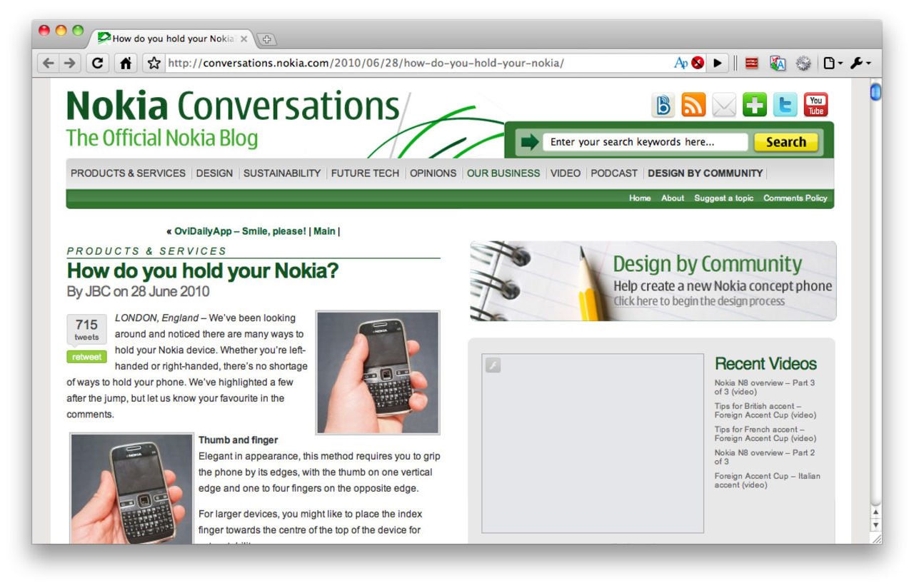Open the YouTube icon in the header

point(815,105)
